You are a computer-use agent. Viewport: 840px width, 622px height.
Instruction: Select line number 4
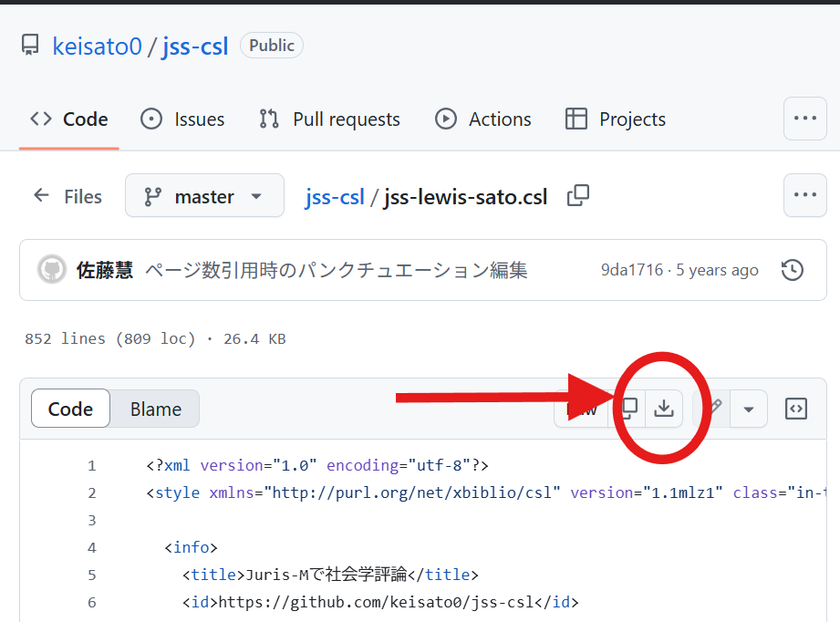[92, 547]
